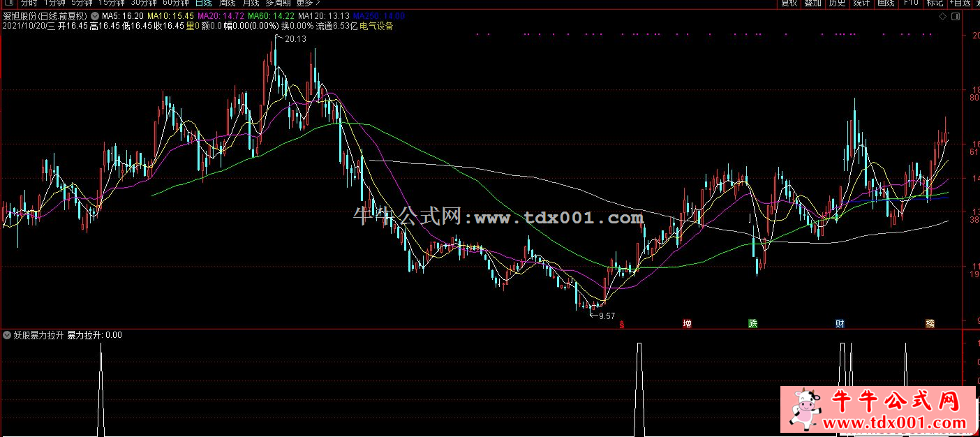Click the 电气设备 industry sector link
The width and height of the screenshot is (980, 437).
click(x=376, y=26)
